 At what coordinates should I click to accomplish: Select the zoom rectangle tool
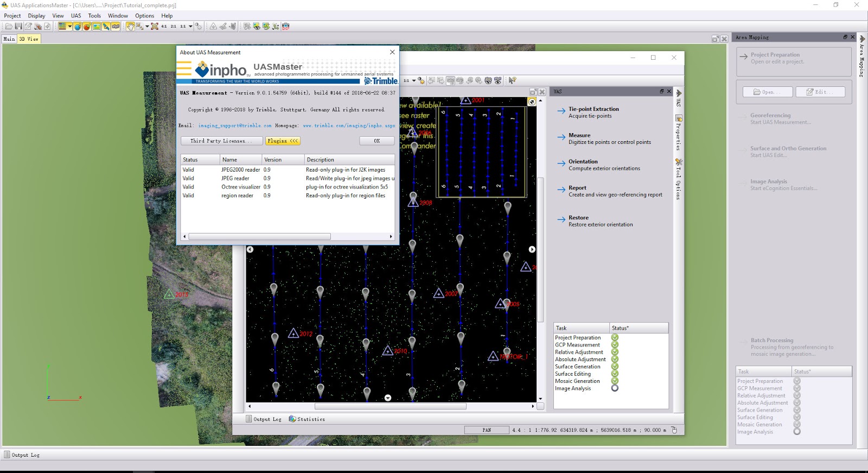[139, 26]
